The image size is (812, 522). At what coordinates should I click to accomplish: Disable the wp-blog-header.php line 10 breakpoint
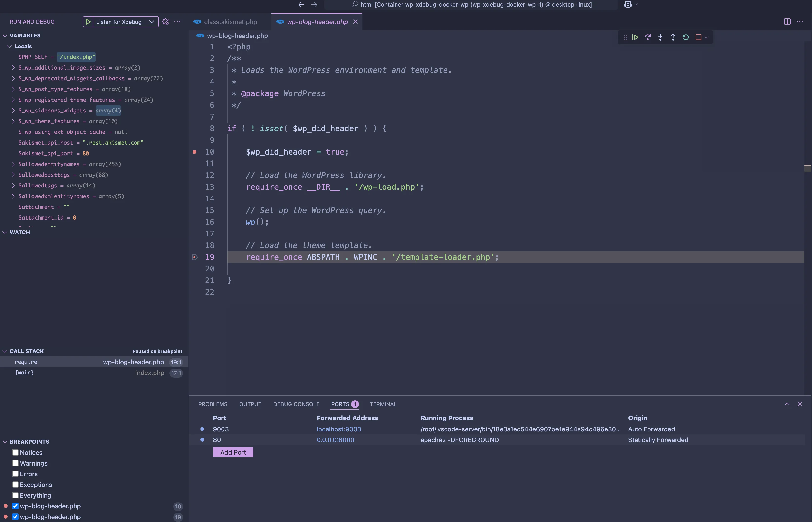15,506
